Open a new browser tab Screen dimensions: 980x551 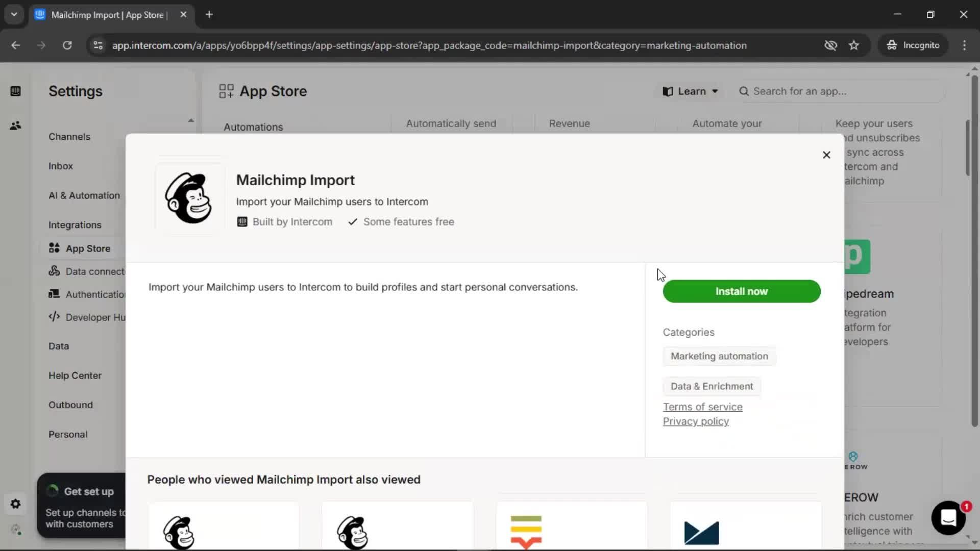pyautogui.click(x=209, y=14)
